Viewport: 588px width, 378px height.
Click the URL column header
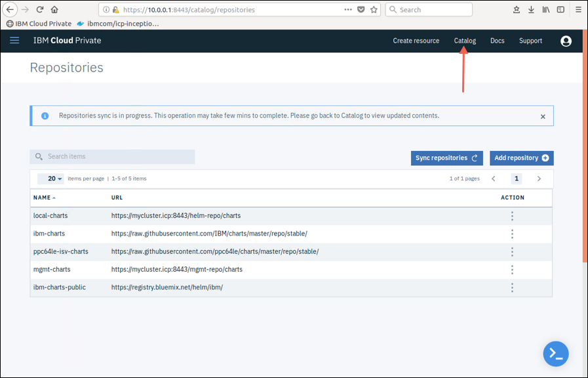(x=117, y=198)
